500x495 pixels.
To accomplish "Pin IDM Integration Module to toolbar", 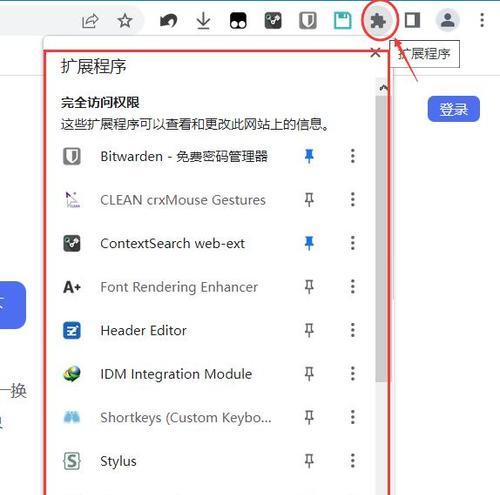I will (309, 374).
